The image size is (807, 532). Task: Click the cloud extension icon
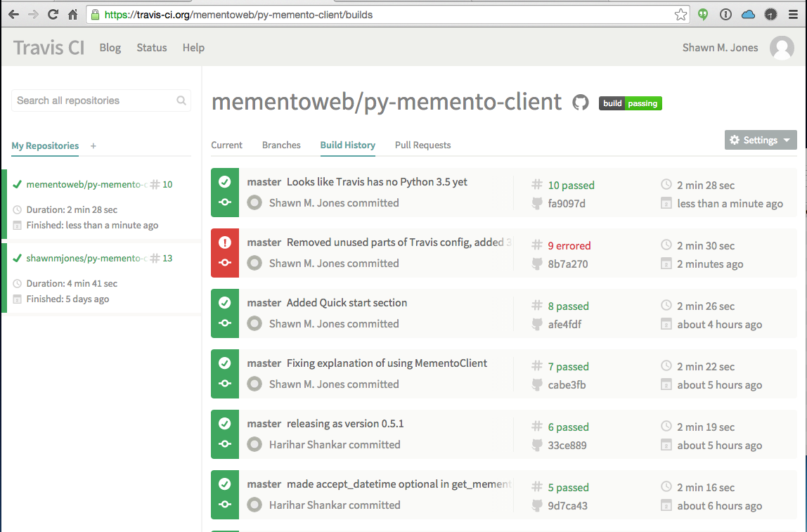coord(748,15)
